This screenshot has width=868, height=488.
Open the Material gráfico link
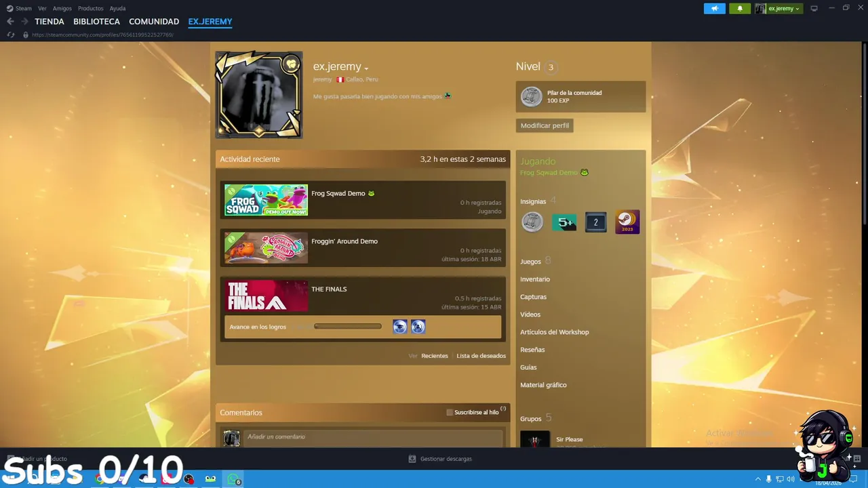[x=543, y=385]
